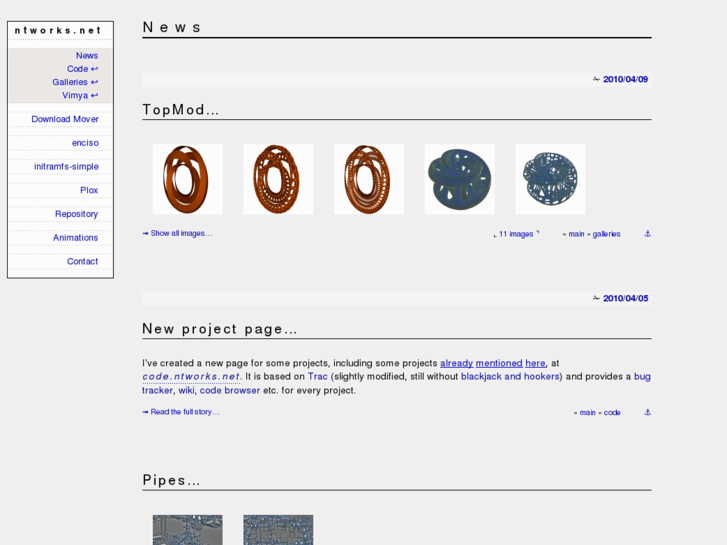The image size is (727, 545).
Task: Open the 'already' link
Action: pos(457,363)
